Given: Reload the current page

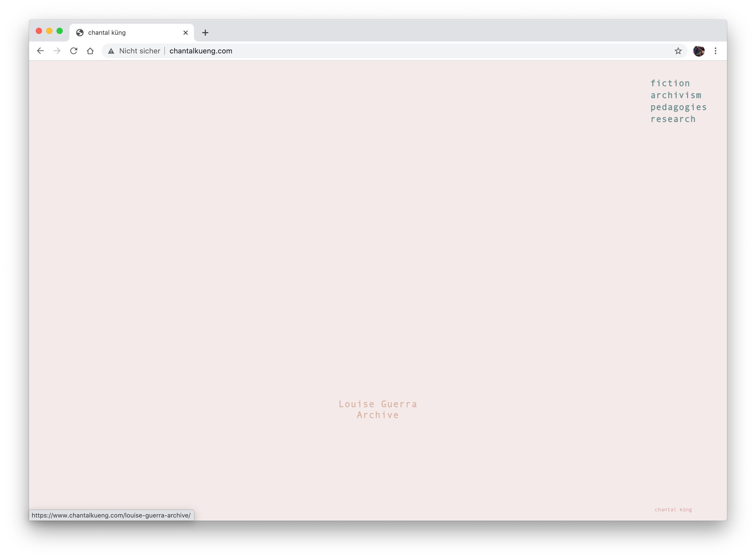Looking at the screenshot, I should click(73, 51).
